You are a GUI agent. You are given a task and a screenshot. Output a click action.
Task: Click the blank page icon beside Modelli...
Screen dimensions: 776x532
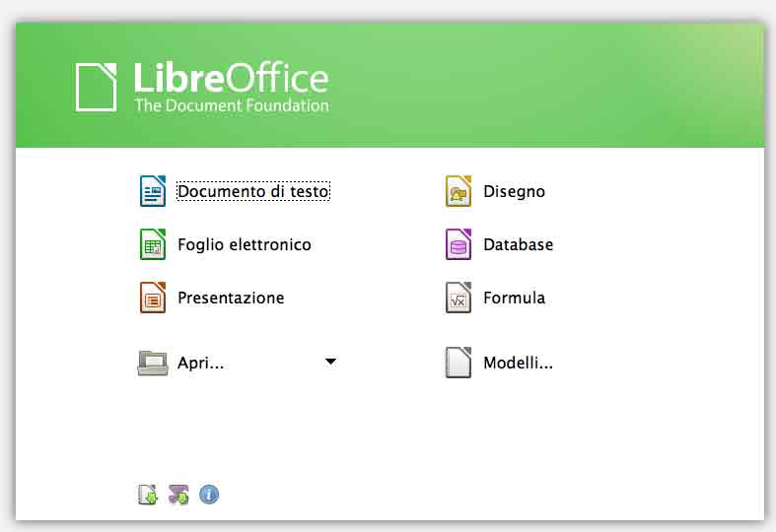pos(459,363)
